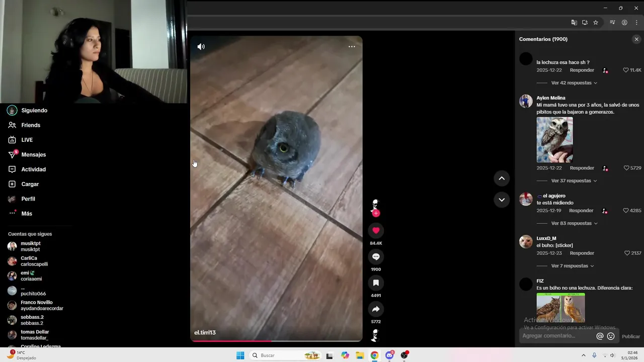This screenshot has height=362, width=644.
Task: Like the 'la lechuza esa hace sh' comment
Action: (626, 70)
